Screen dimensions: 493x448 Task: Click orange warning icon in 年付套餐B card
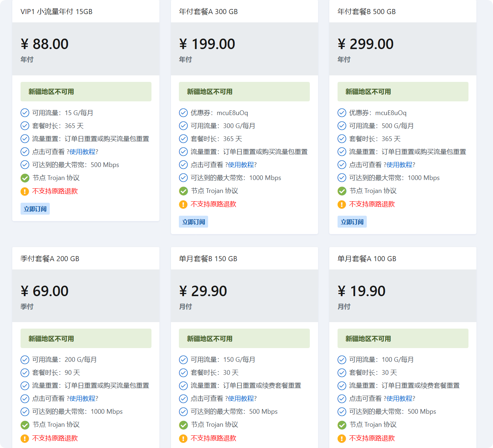tap(342, 205)
